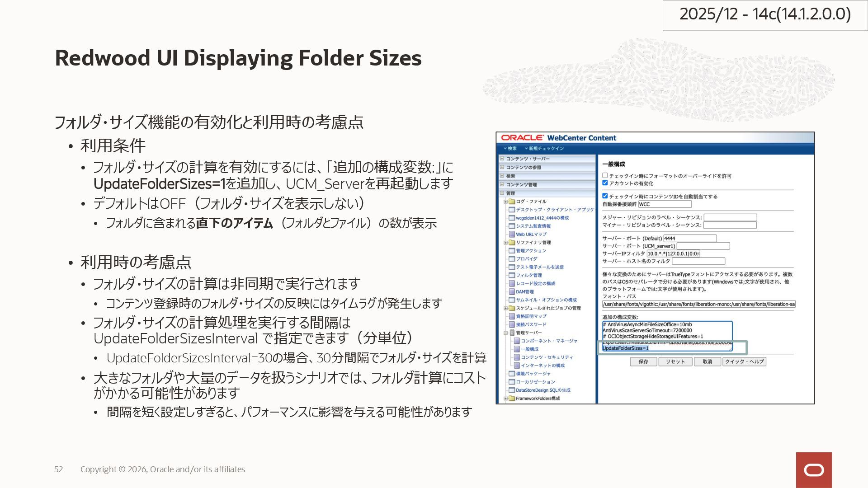Enable format override on check-in checkbox
This screenshot has width=868, height=488.
(x=605, y=176)
